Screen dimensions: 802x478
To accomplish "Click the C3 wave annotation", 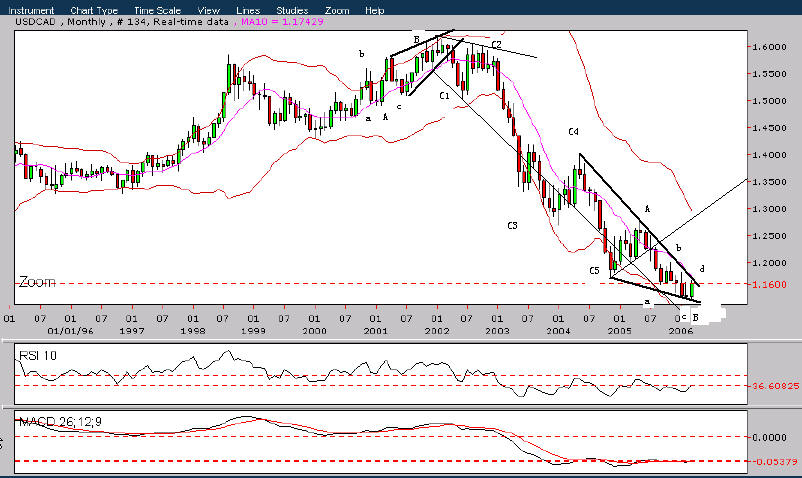I will (513, 225).
